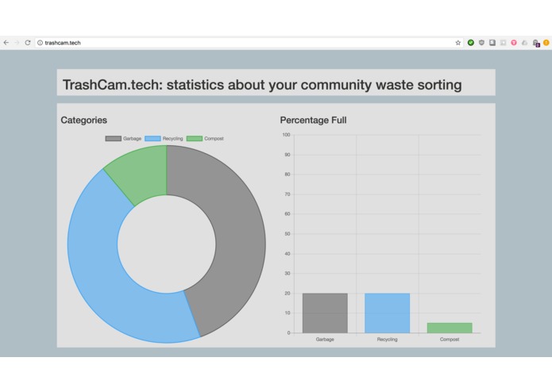
Task: Click the gray square S extension icon
Action: pyautogui.click(x=492, y=43)
